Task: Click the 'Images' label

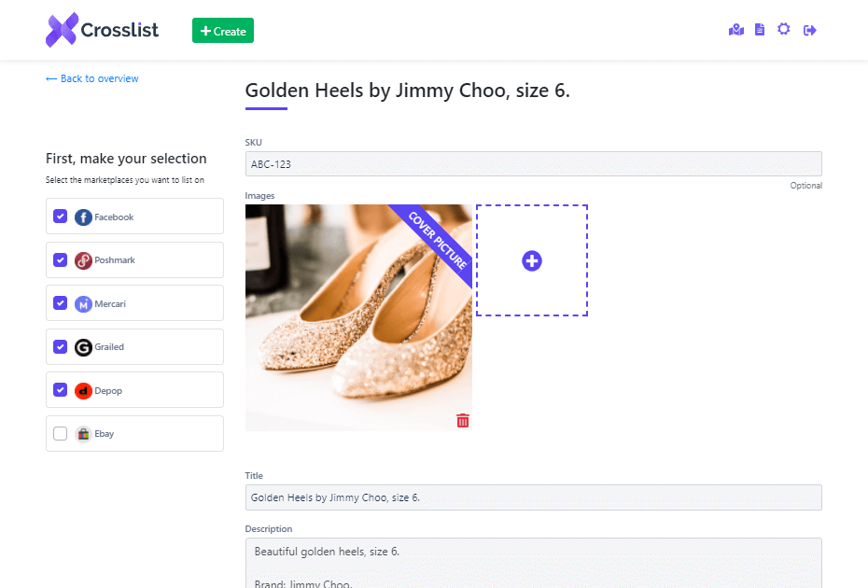Action: [x=259, y=195]
